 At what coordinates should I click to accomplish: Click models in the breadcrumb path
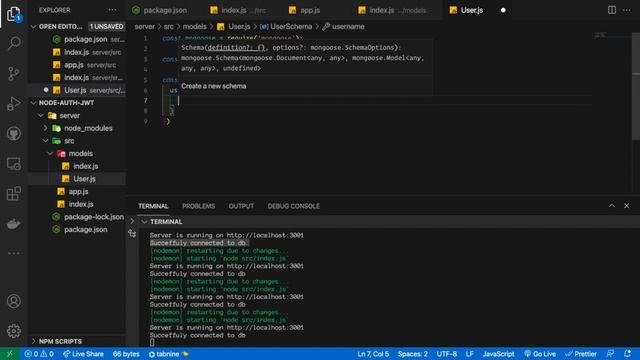point(195,27)
